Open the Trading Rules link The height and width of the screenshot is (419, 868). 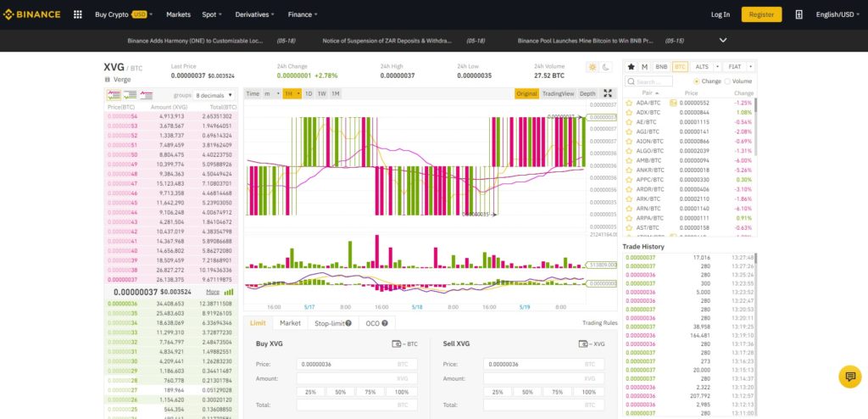[x=599, y=323]
